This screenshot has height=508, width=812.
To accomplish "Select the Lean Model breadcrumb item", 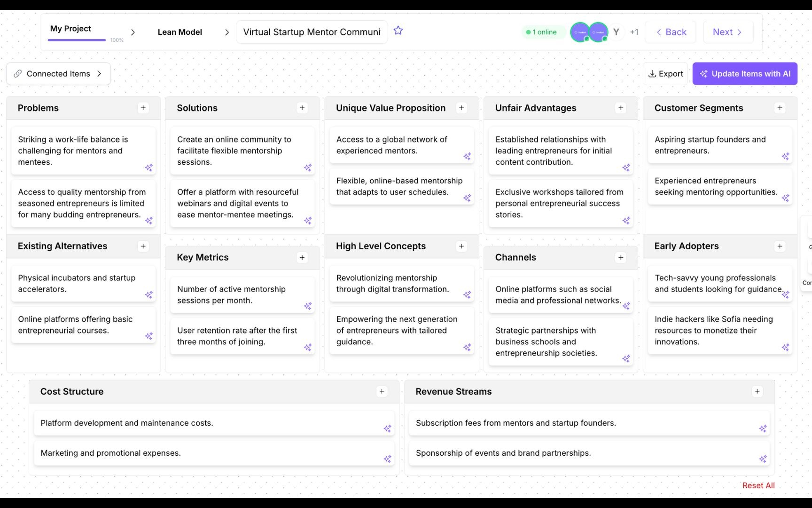I will click(180, 32).
